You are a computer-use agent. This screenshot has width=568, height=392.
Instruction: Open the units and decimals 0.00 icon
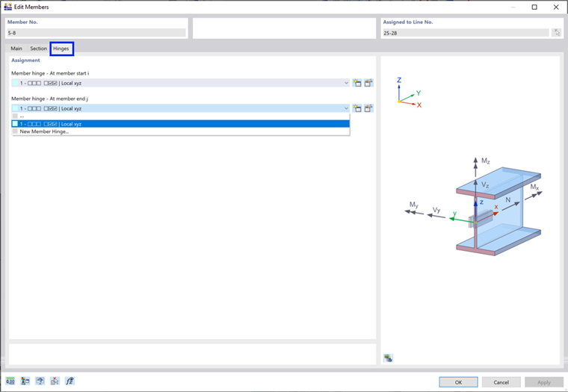10,381
